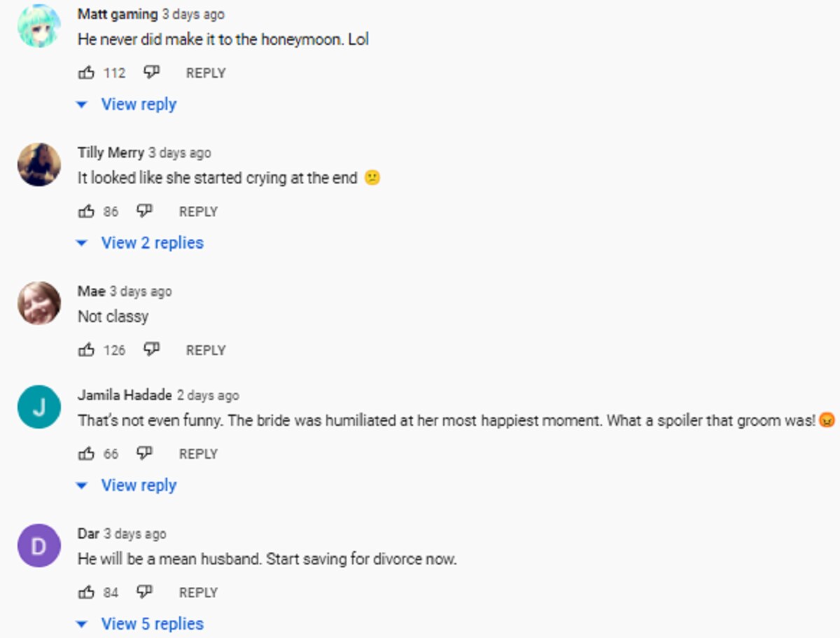Like Matt gaming's honeymoon comment
The width and height of the screenshot is (840, 638).
pos(86,72)
